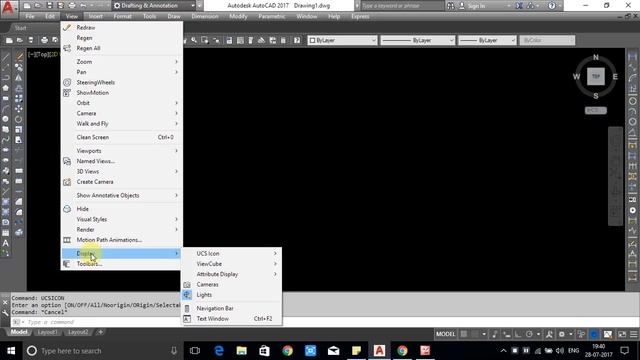This screenshot has width=640, height=360.
Task: Select the Rotate tool in Modify toolbar
Action: point(19,119)
